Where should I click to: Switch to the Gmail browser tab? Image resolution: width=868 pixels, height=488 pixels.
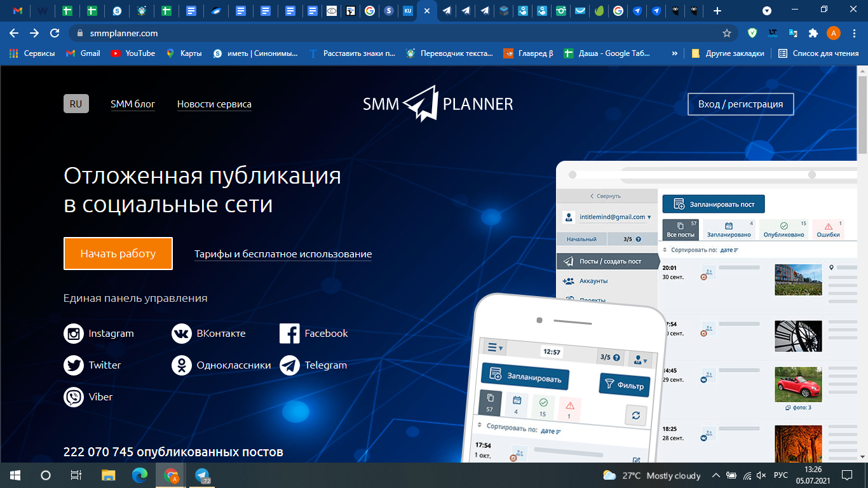coord(18,11)
